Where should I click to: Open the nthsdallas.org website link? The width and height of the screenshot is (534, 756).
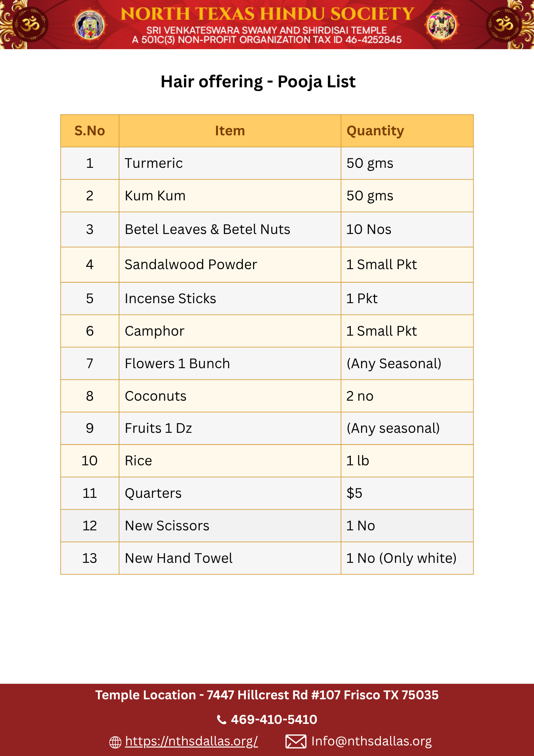coord(191,741)
